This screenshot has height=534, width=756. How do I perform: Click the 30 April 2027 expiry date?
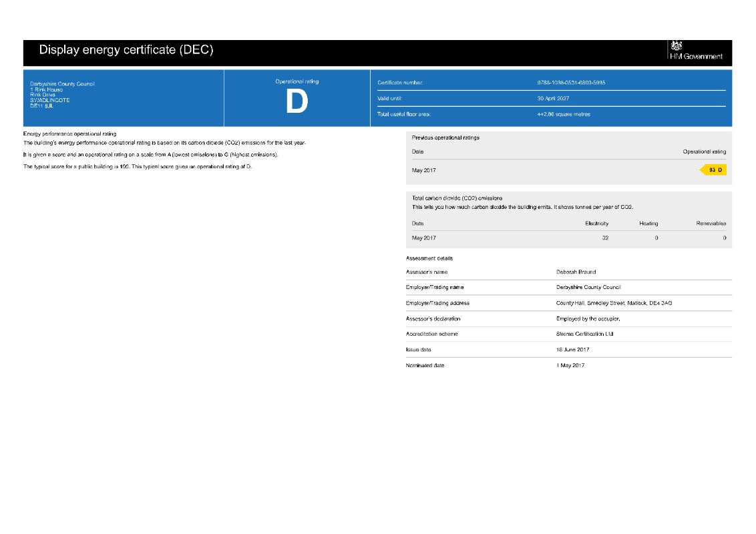click(x=553, y=98)
